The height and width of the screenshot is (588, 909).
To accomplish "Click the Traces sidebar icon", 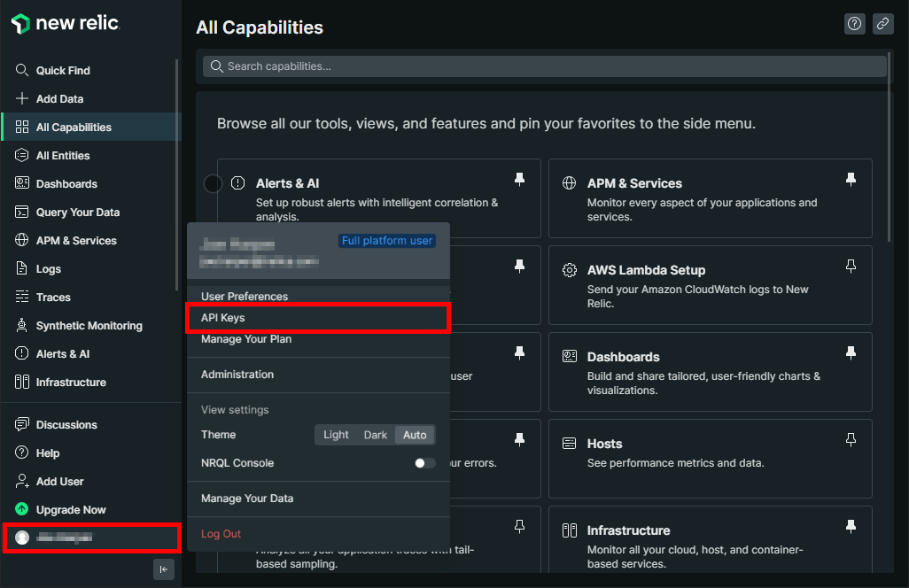I will point(22,297).
